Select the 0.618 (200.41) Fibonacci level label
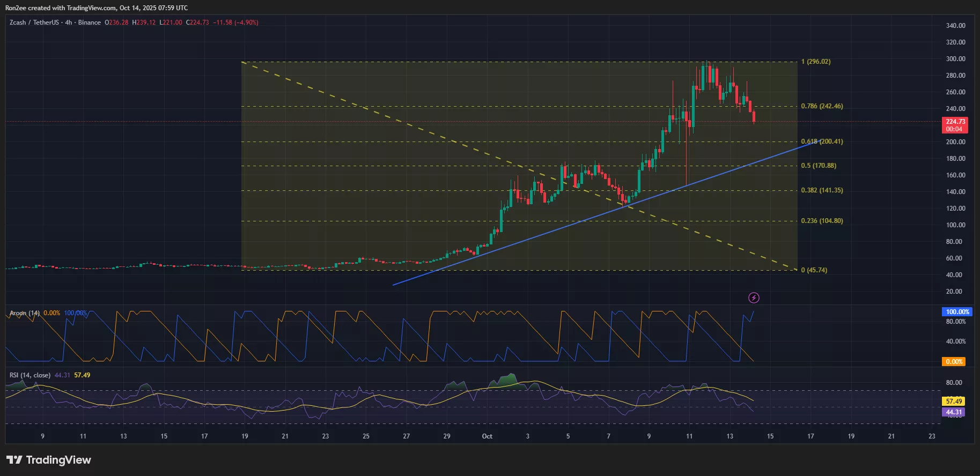The image size is (980, 476). (822, 142)
